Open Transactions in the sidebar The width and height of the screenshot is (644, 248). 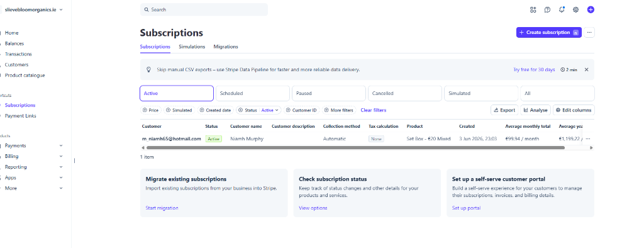tap(18, 54)
